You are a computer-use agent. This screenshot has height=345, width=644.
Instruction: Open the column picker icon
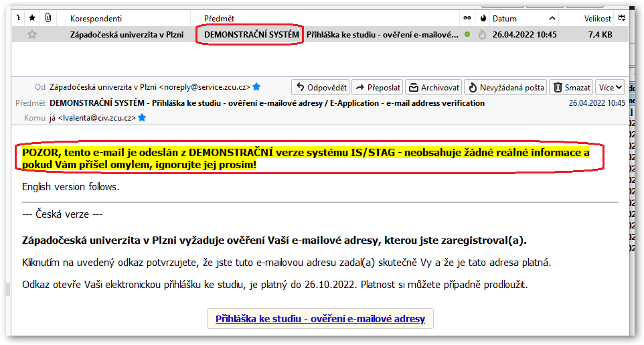click(621, 17)
